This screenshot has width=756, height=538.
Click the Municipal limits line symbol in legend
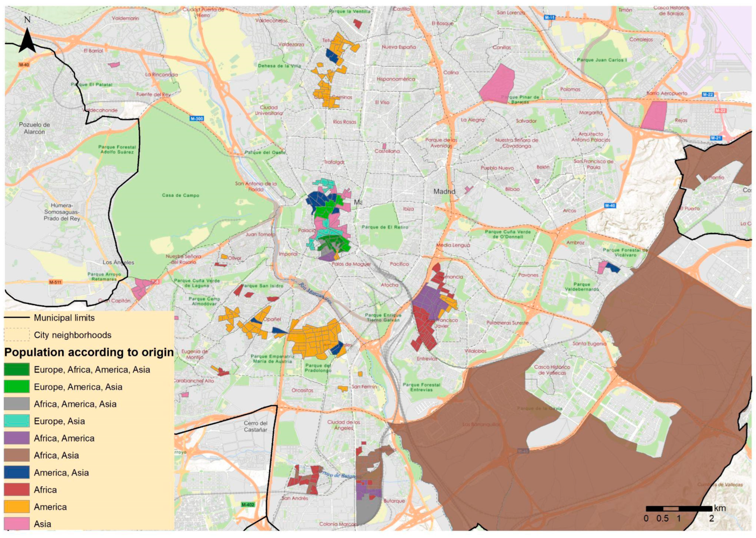(x=17, y=318)
